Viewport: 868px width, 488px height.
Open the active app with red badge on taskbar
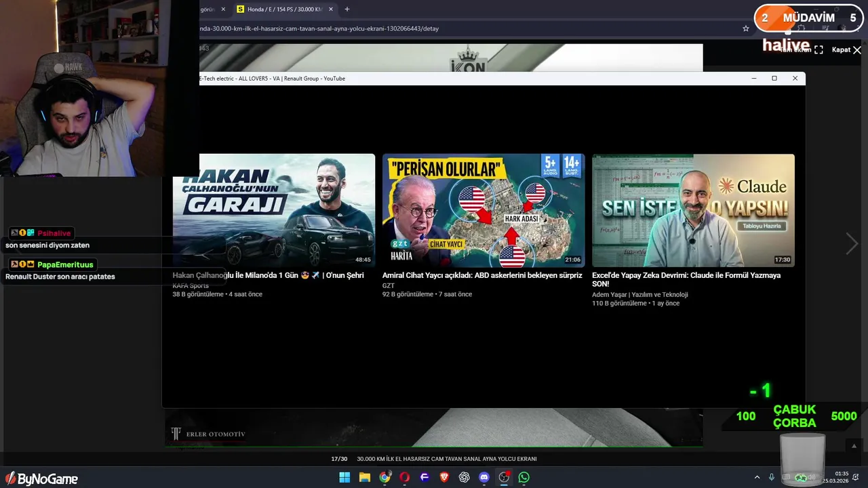[x=504, y=477]
